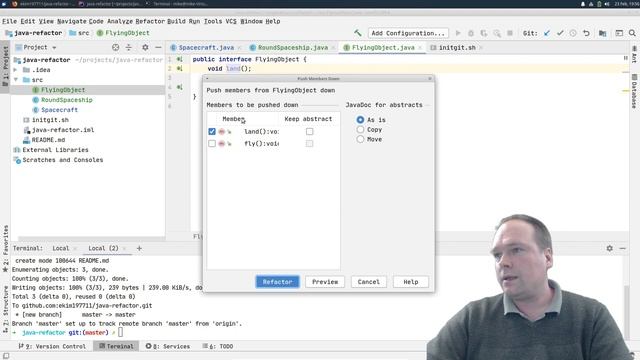640x360 pixels.
Task: Click the Debug bug icon in toolbar
Action: (471, 33)
